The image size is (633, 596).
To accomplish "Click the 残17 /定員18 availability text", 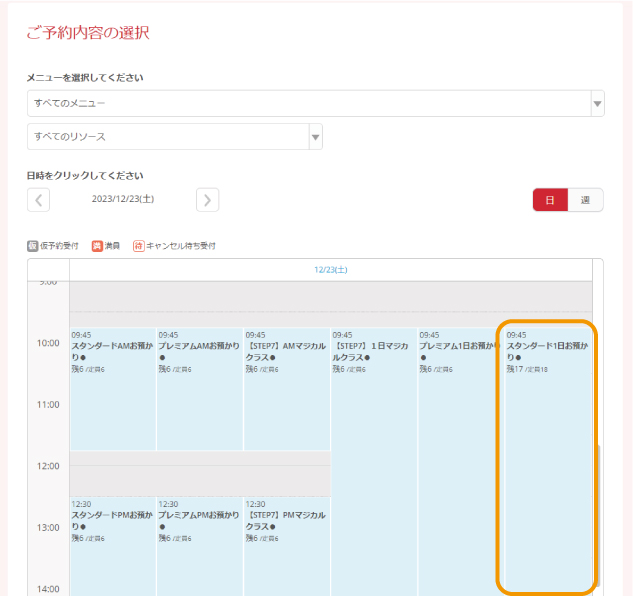I will coord(527,369).
